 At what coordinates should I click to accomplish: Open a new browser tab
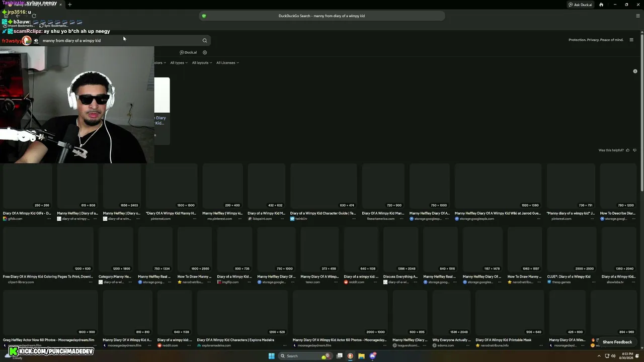tap(69, 5)
